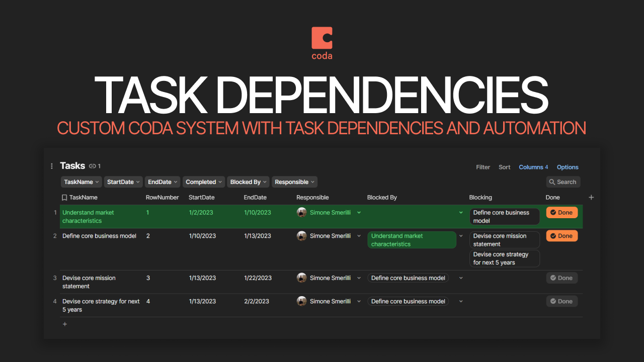
Task: Expand Responsible dropdown arrow in row 1
Action: click(359, 213)
